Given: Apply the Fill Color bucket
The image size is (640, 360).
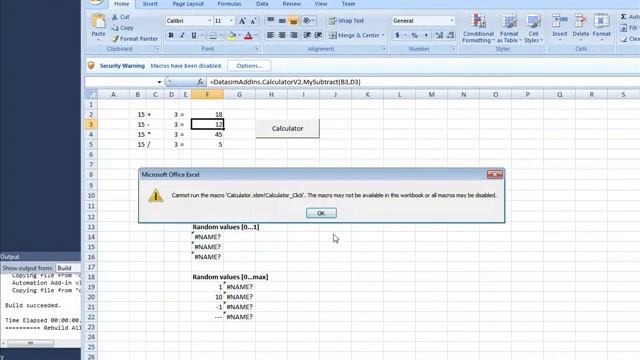Looking at the screenshot, I should [x=232, y=36].
